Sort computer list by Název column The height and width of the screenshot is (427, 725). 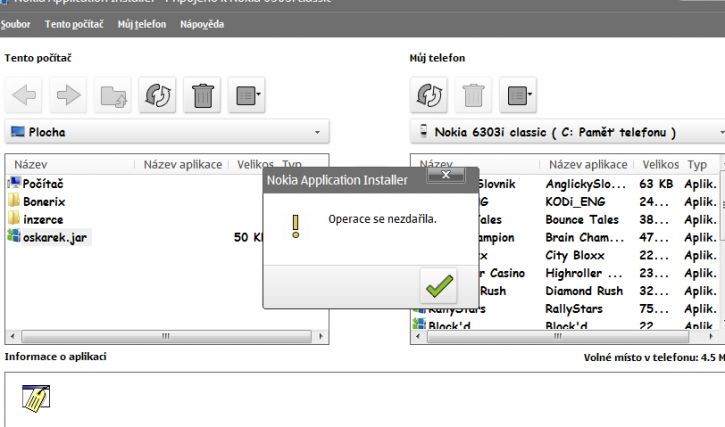click(x=31, y=164)
